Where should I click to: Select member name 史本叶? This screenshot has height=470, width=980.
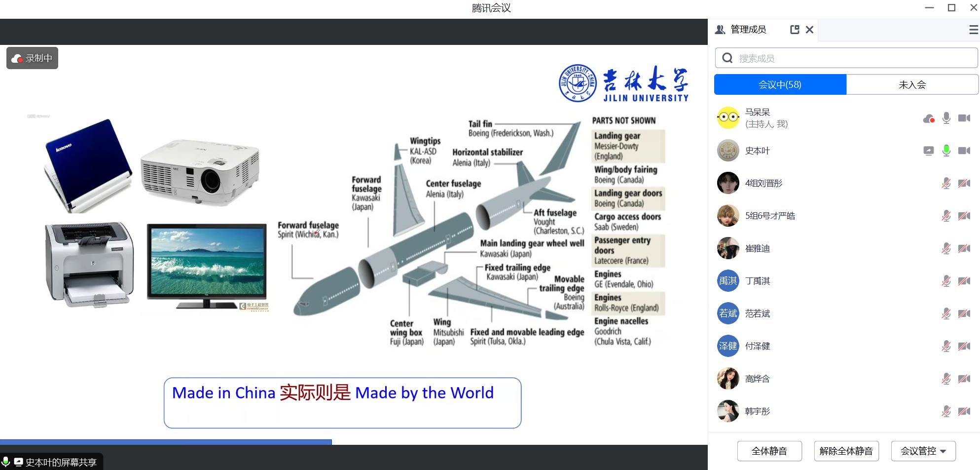758,151
